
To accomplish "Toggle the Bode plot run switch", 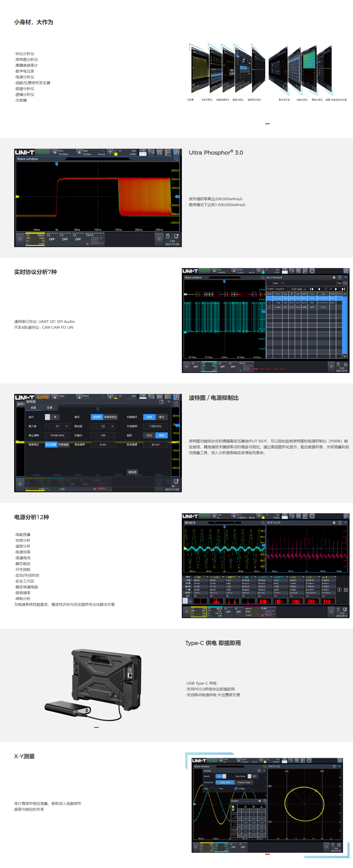I will click(48, 417).
